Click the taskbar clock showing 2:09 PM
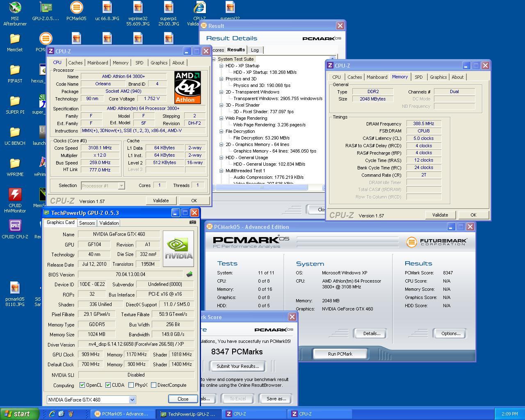Image resolution: width=525 pixels, height=420 pixels. pos(509,414)
